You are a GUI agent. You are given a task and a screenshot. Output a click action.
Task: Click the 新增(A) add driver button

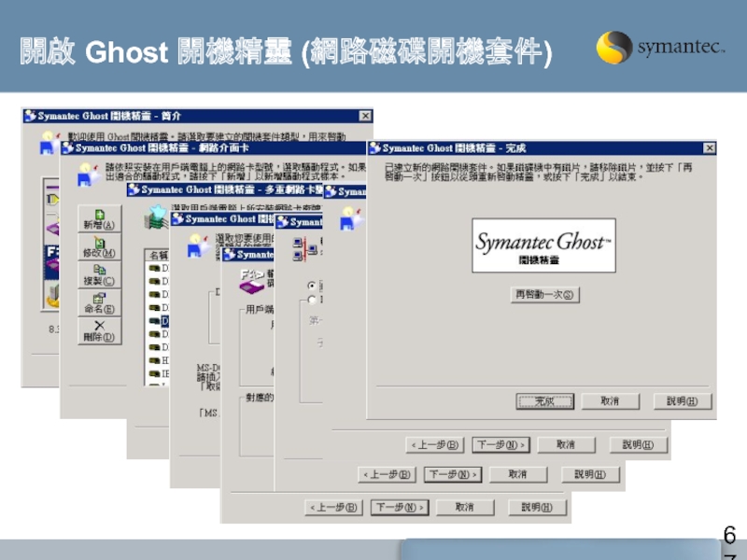(99, 219)
